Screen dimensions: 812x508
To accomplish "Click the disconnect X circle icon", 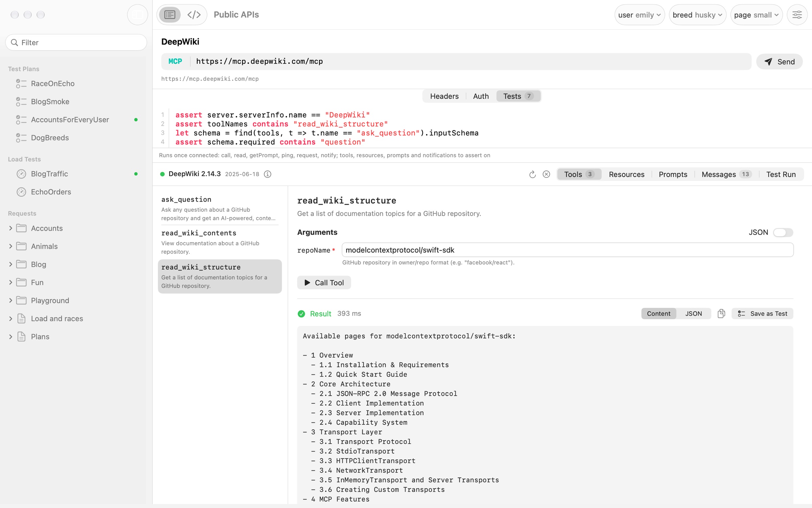I will pyautogui.click(x=546, y=174).
